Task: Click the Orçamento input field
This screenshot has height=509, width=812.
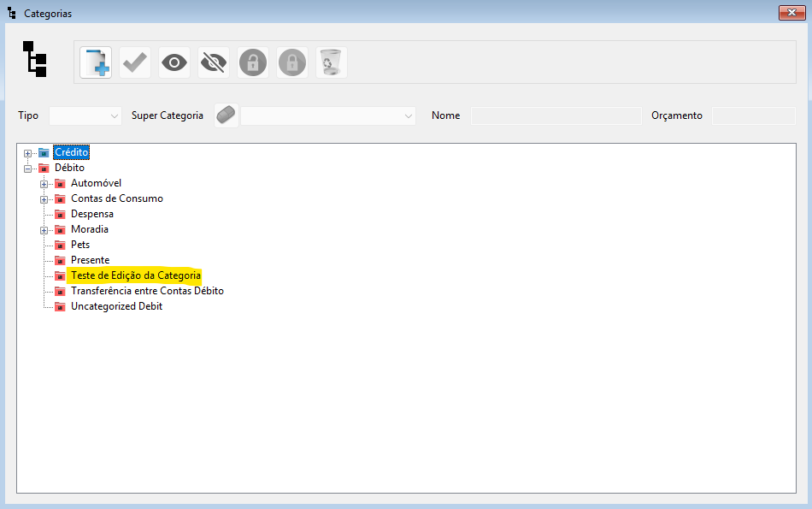Action: 753,116
